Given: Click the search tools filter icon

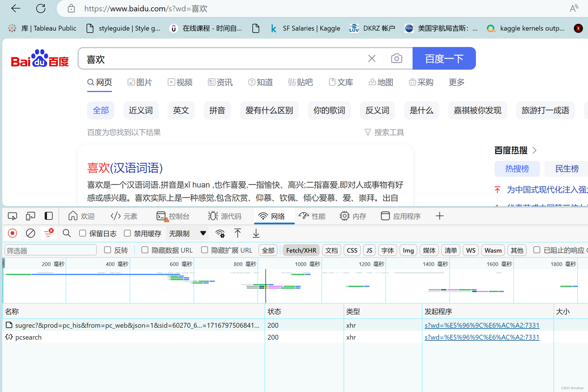Looking at the screenshot, I should pyautogui.click(x=368, y=132).
